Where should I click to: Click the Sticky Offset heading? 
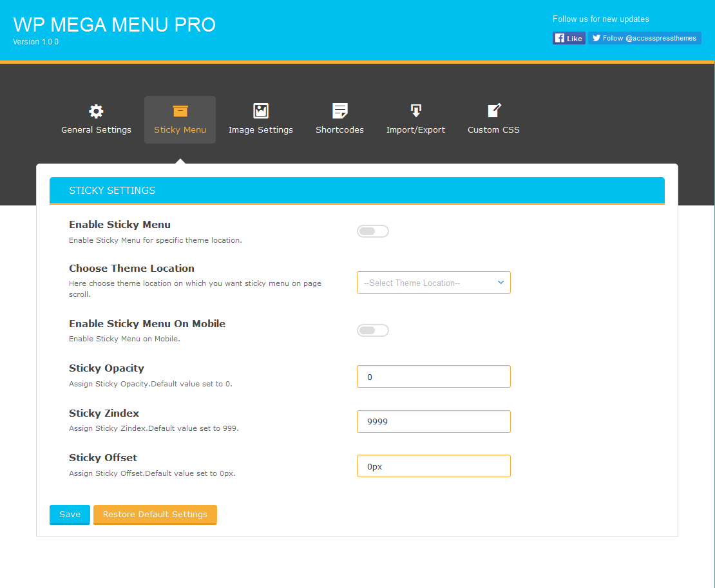(x=103, y=458)
